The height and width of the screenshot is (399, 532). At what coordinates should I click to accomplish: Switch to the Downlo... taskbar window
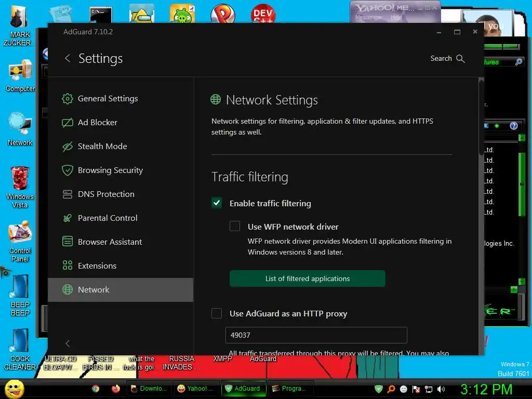149,389
